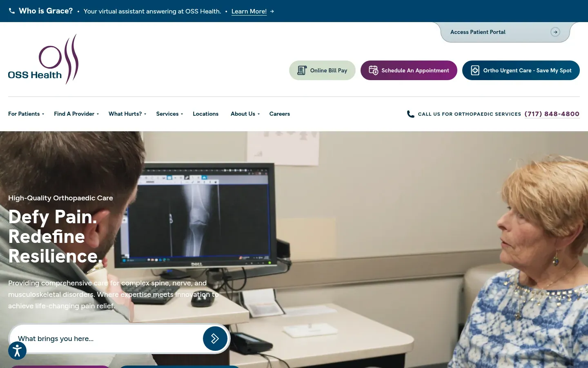Follow the Learn More! link
This screenshot has width=588, height=368.
click(249, 11)
